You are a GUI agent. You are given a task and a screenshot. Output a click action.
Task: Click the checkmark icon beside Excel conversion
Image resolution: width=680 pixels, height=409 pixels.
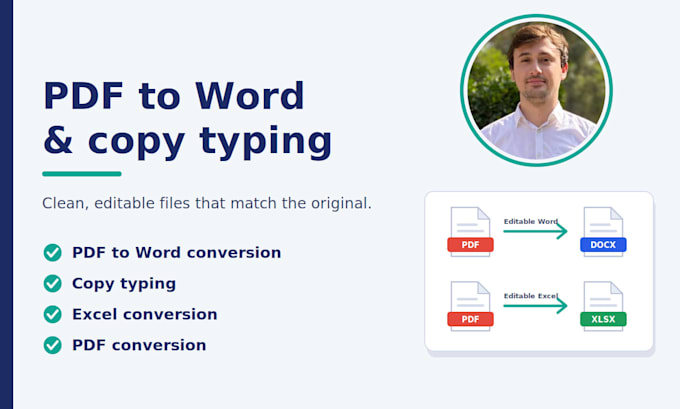coord(52,314)
